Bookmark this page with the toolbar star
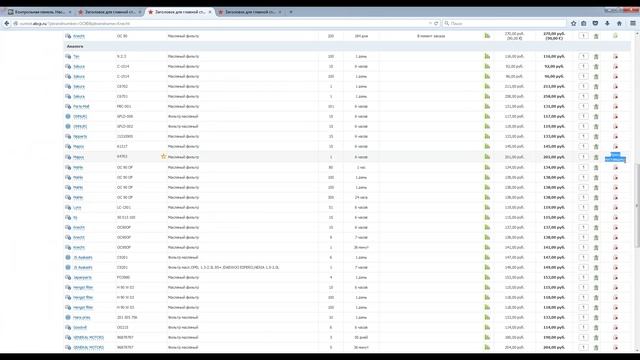This screenshot has width=640, height=360. click(573, 24)
